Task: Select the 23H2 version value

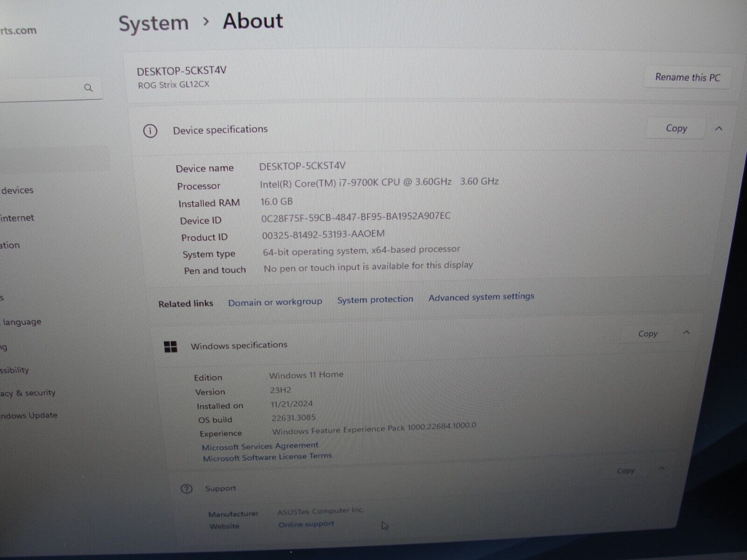Action: pyautogui.click(x=281, y=390)
